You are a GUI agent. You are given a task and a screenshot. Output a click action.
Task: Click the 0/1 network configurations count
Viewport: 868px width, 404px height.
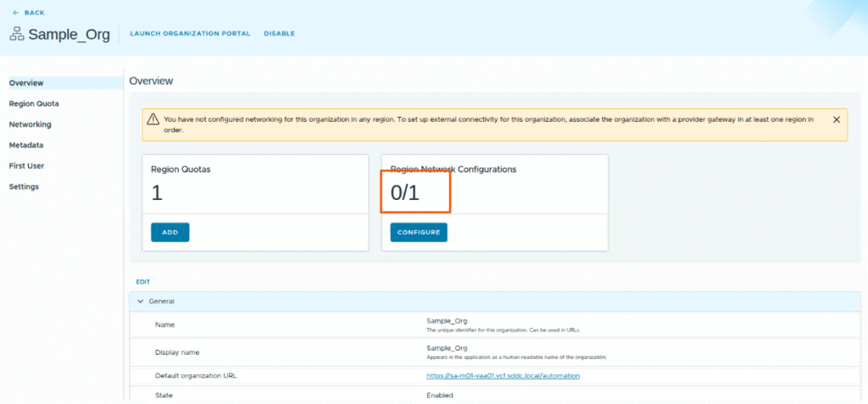[405, 193]
